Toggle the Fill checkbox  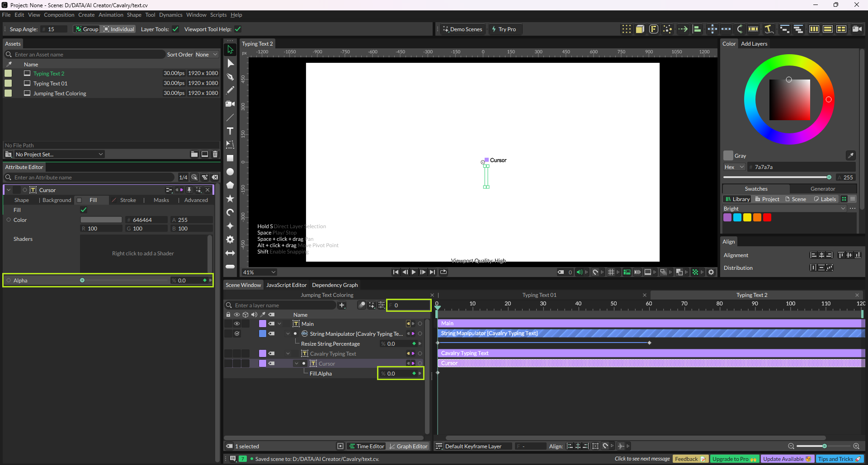pyautogui.click(x=84, y=210)
